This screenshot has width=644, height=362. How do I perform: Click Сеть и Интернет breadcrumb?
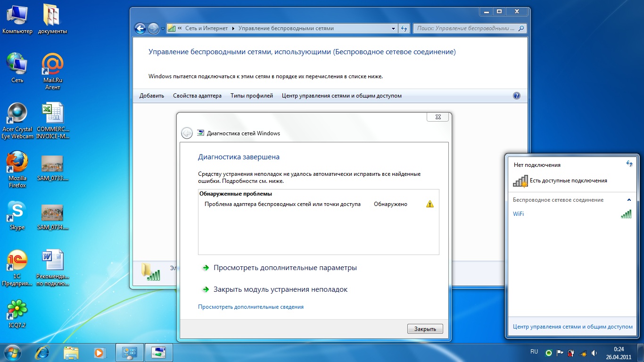tap(206, 28)
